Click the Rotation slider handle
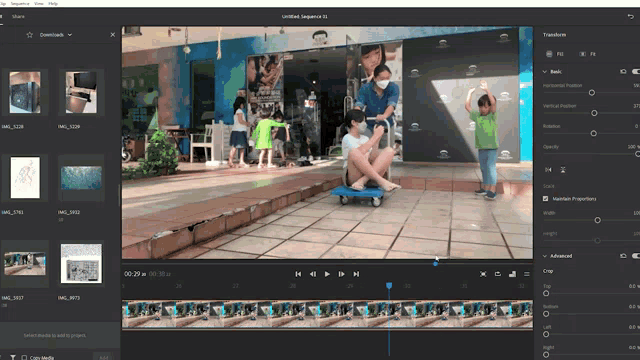 pos(593,133)
